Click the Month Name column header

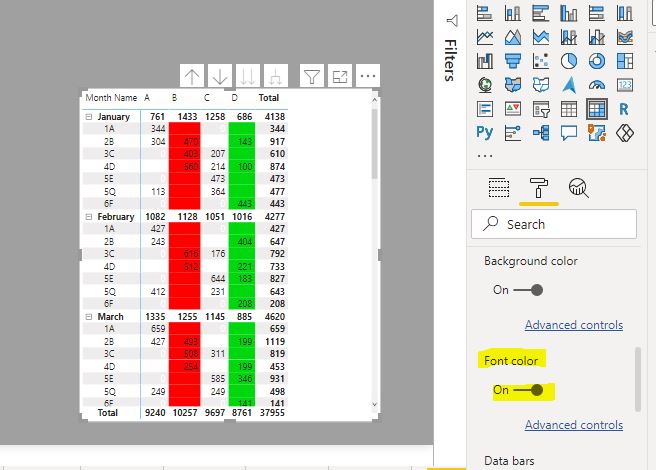pos(111,98)
